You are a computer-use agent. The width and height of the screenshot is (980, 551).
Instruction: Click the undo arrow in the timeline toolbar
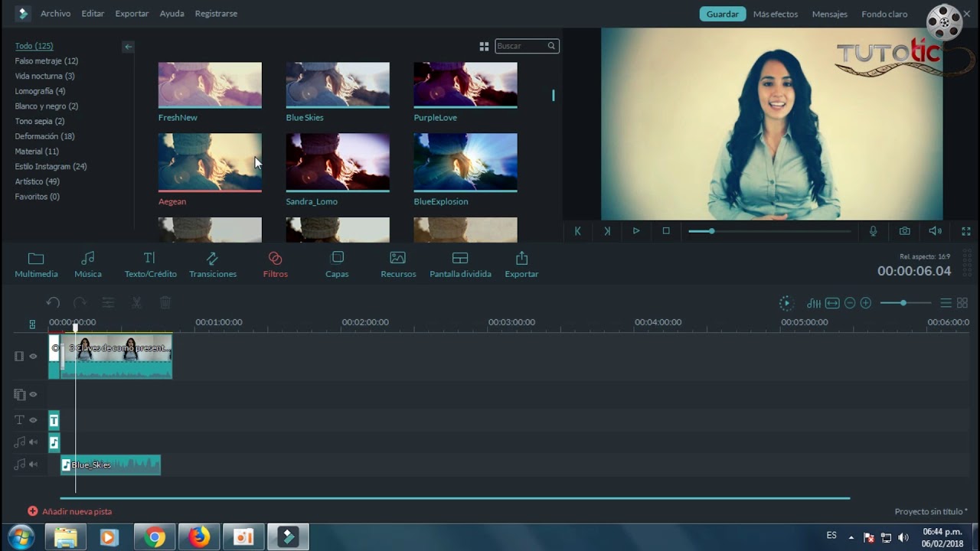coord(53,303)
